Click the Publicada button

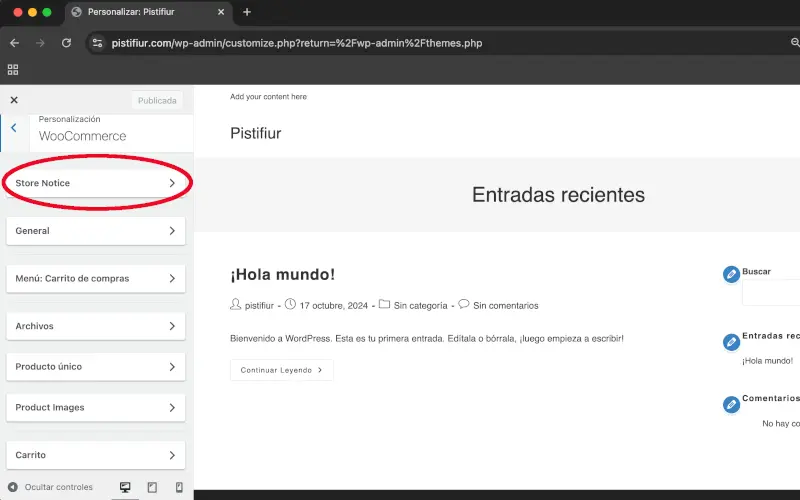157,101
